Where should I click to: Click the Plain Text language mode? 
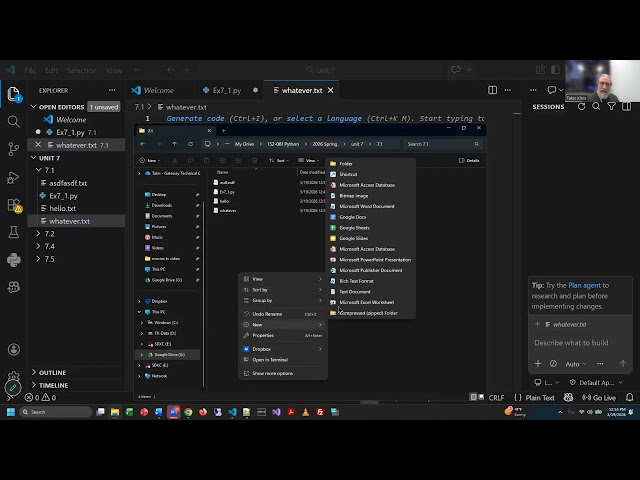[x=540, y=398]
